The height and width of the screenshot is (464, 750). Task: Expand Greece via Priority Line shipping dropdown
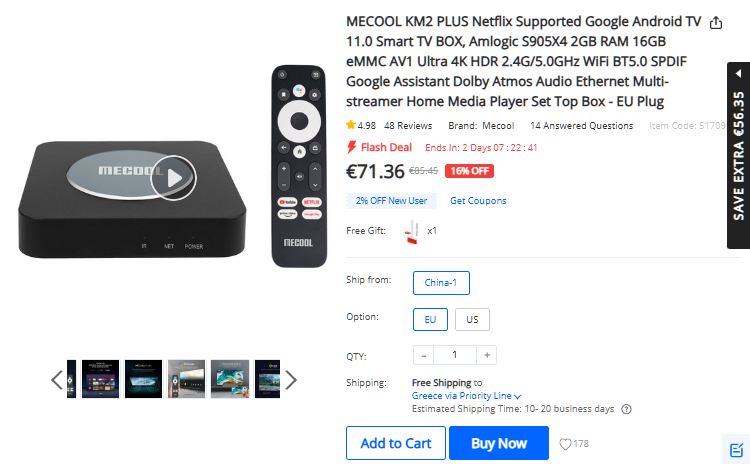tap(466, 396)
